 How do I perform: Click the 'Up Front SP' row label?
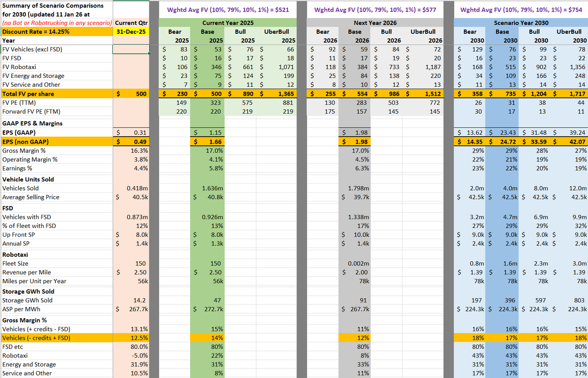pyautogui.click(x=18, y=234)
